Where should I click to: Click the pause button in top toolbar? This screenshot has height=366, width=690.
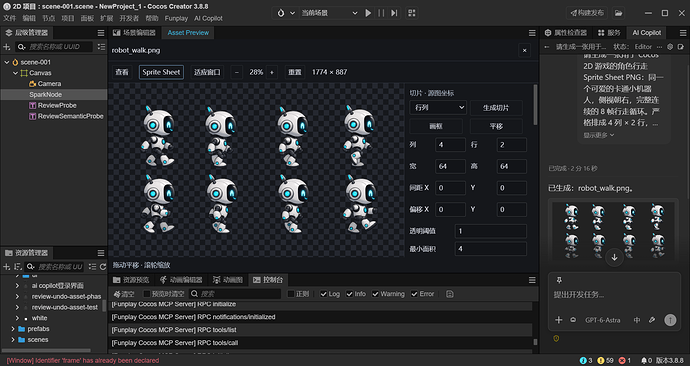(381, 13)
